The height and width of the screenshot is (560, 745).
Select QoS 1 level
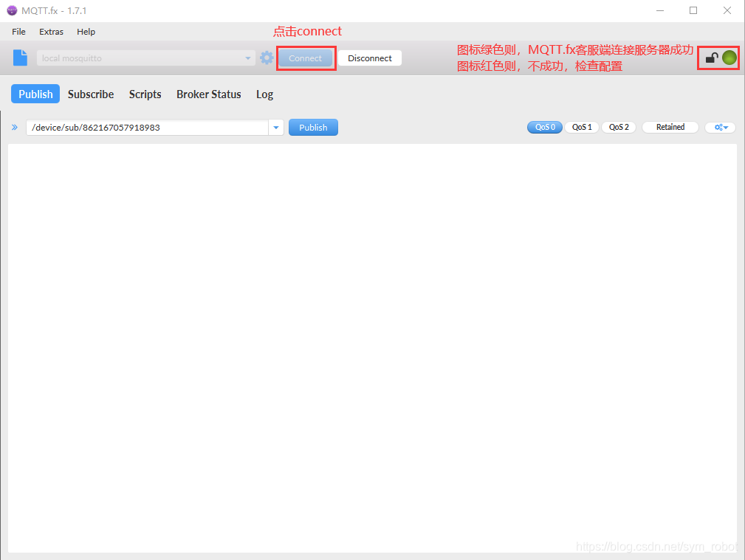pyautogui.click(x=582, y=128)
